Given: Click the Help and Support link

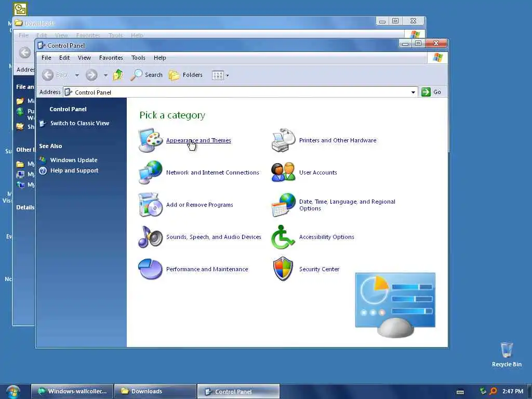Looking at the screenshot, I should tap(74, 170).
